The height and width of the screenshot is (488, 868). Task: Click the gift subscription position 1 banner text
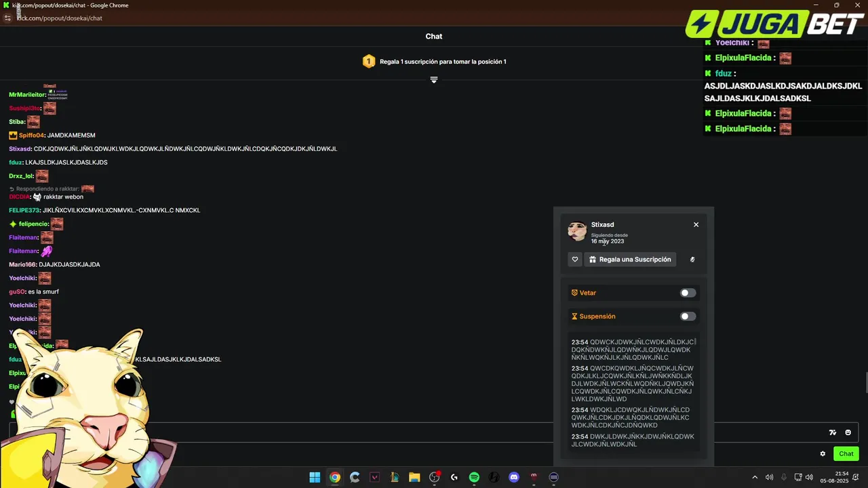point(443,62)
